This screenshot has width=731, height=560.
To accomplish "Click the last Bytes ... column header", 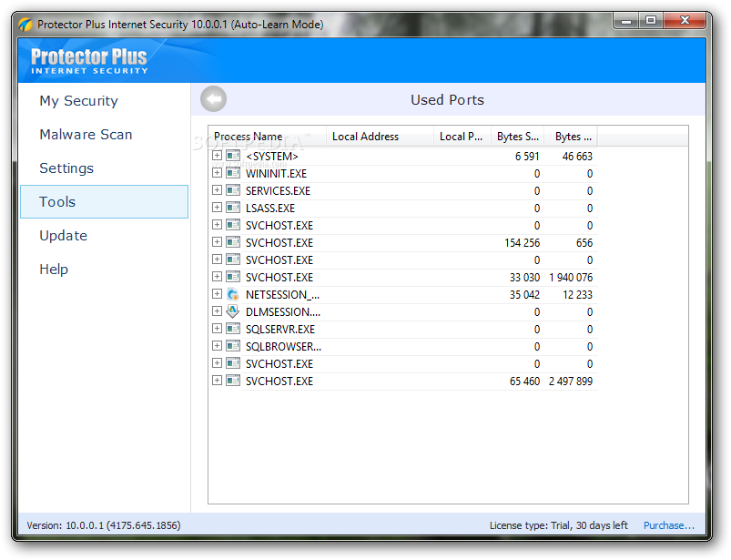I will pyautogui.click(x=571, y=137).
